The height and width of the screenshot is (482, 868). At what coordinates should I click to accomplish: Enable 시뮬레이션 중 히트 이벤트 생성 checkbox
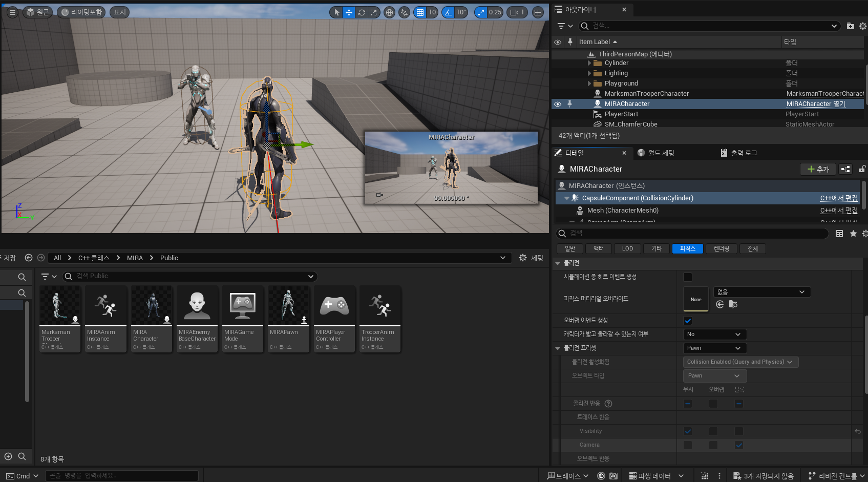688,277
